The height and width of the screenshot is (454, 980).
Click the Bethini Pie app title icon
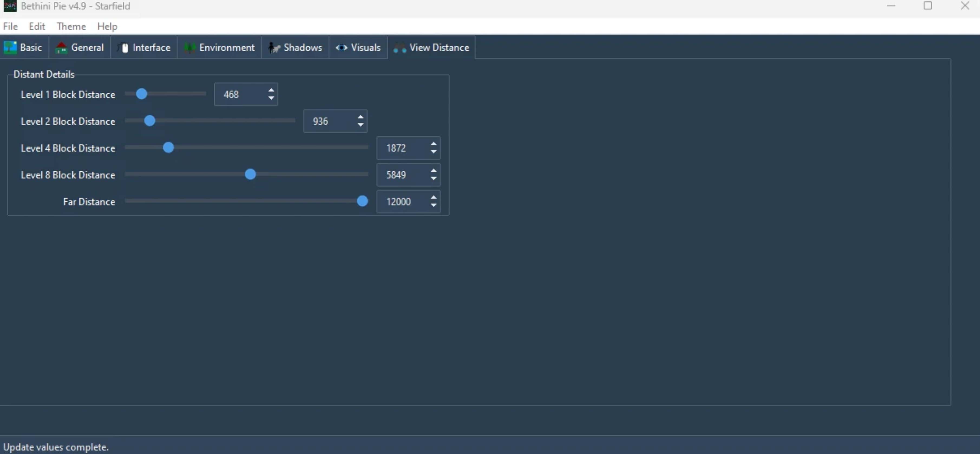(10, 6)
